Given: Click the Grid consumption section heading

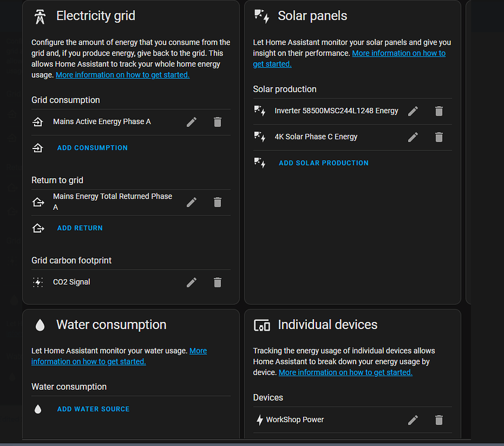Looking at the screenshot, I should click(x=66, y=100).
